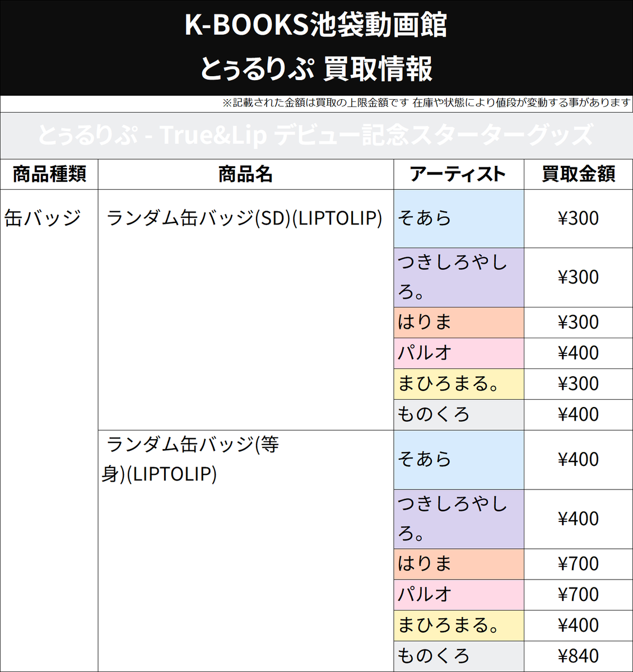Click the 商品種類 column header
The width and height of the screenshot is (633, 672).
tap(49, 174)
